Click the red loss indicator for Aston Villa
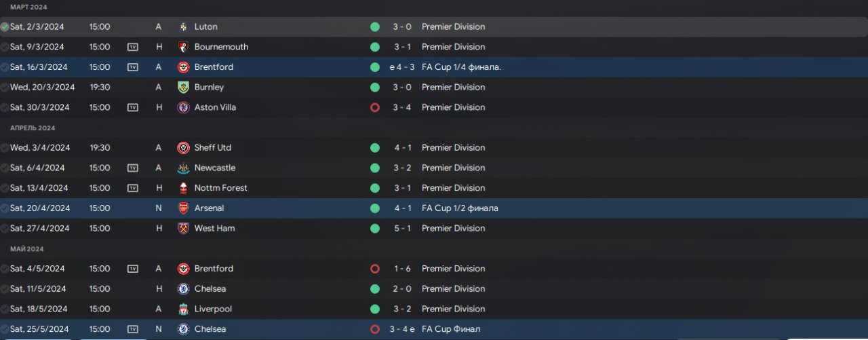This screenshot has width=868, height=340. (x=374, y=107)
